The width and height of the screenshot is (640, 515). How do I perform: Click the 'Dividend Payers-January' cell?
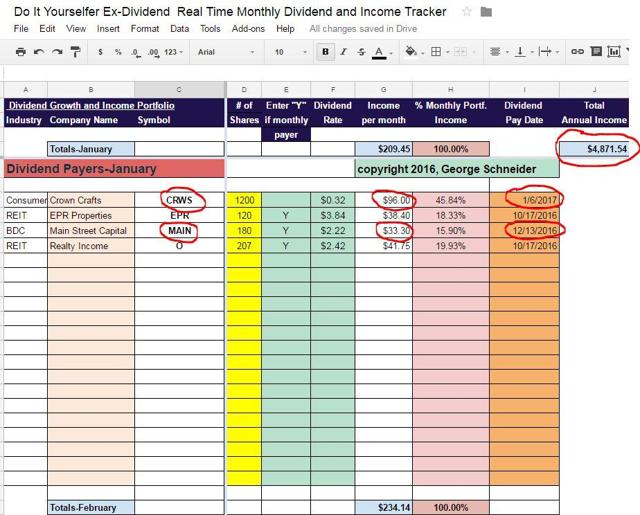pyautogui.click(x=114, y=169)
